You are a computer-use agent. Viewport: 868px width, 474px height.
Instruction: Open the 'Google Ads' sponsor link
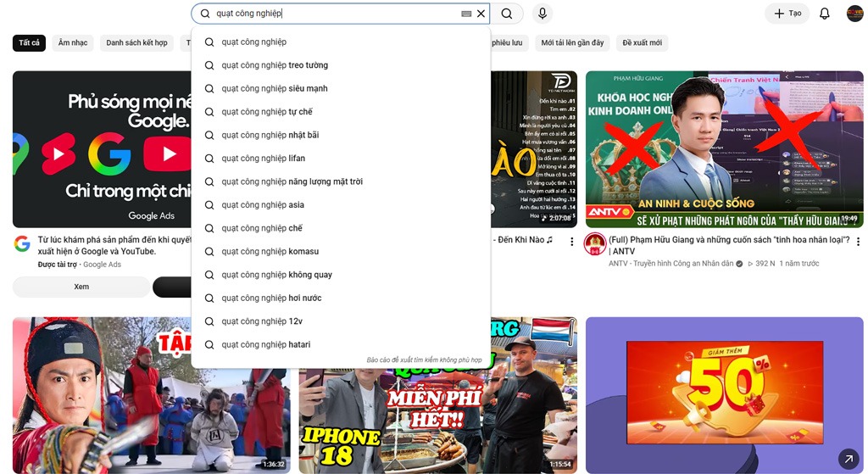pyautogui.click(x=102, y=265)
